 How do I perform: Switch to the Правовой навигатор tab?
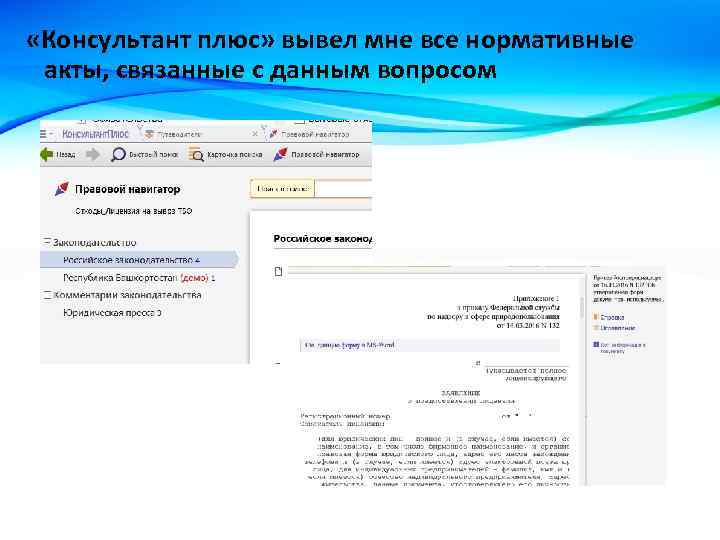(x=309, y=135)
